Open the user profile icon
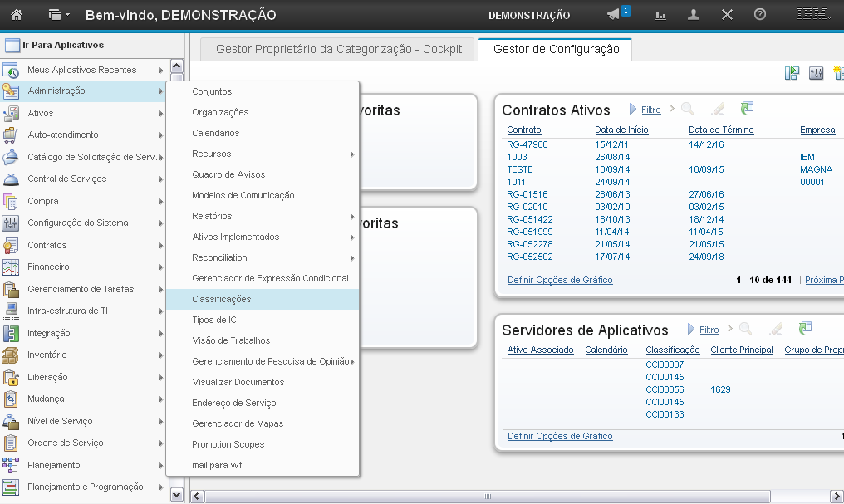 pyautogui.click(x=694, y=15)
